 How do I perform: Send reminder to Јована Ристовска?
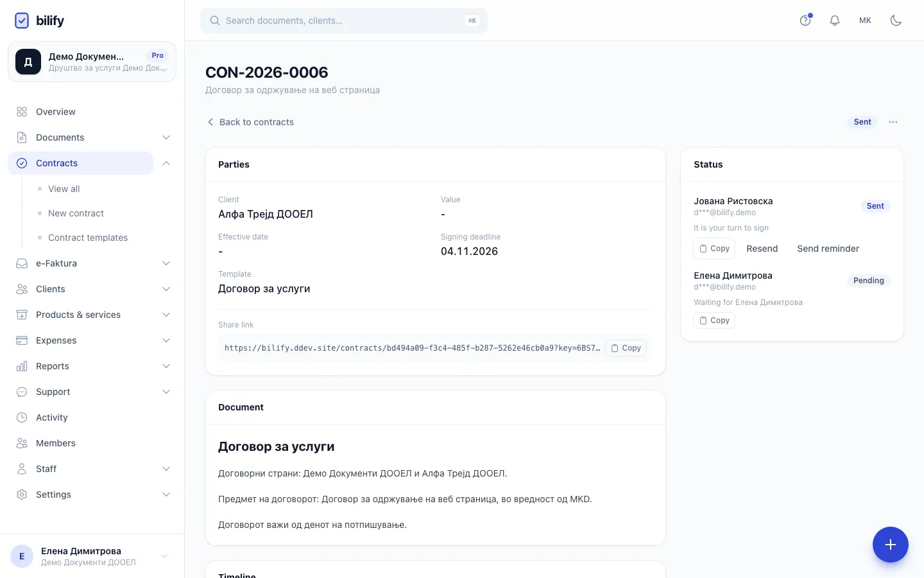point(828,249)
